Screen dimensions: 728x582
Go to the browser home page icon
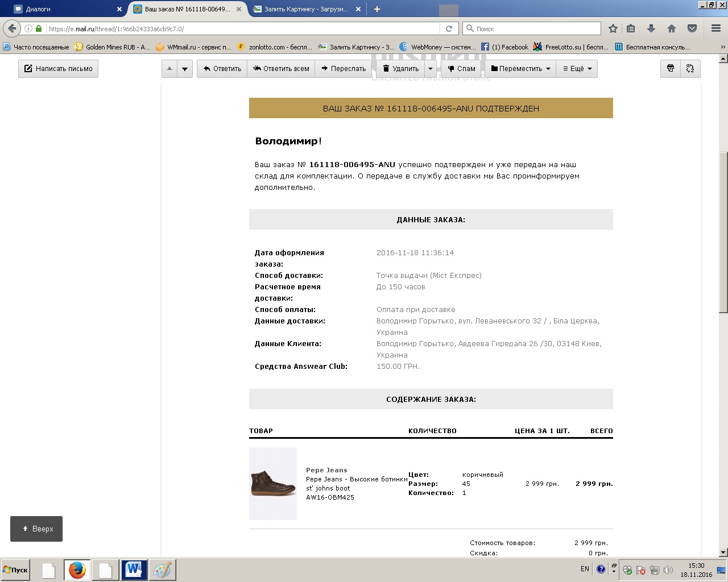pos(672,28)
